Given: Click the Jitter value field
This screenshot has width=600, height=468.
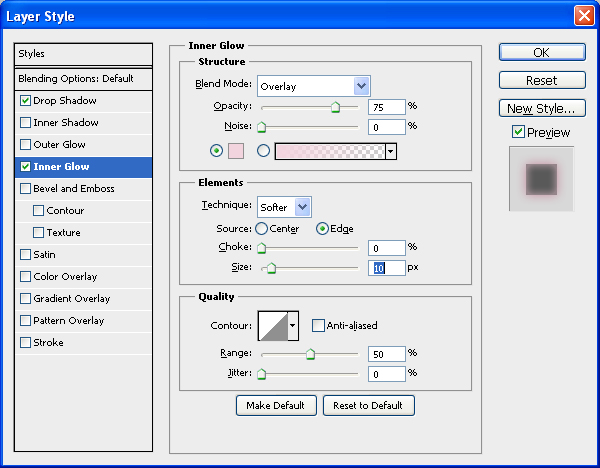Looking at the screenshot, I should (386, 374).
